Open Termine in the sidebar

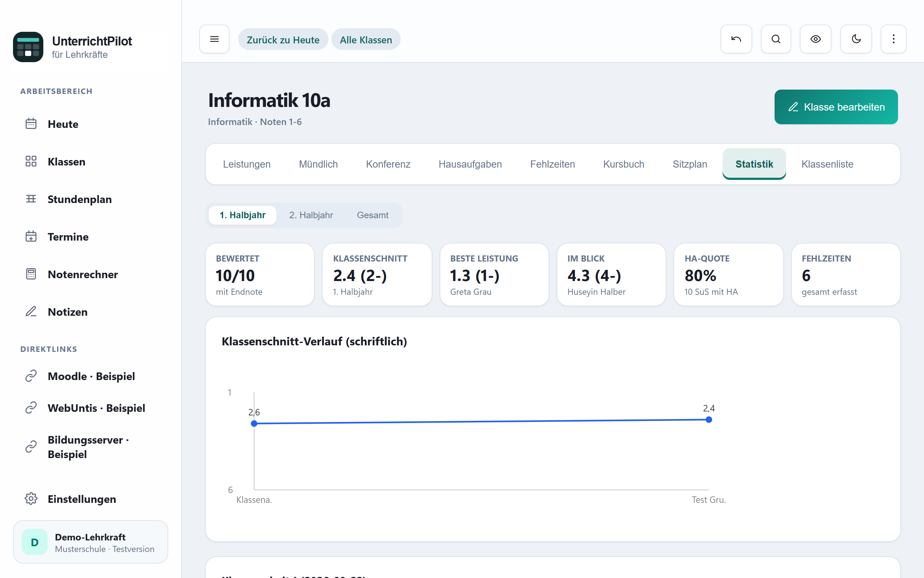click(91, 237)
